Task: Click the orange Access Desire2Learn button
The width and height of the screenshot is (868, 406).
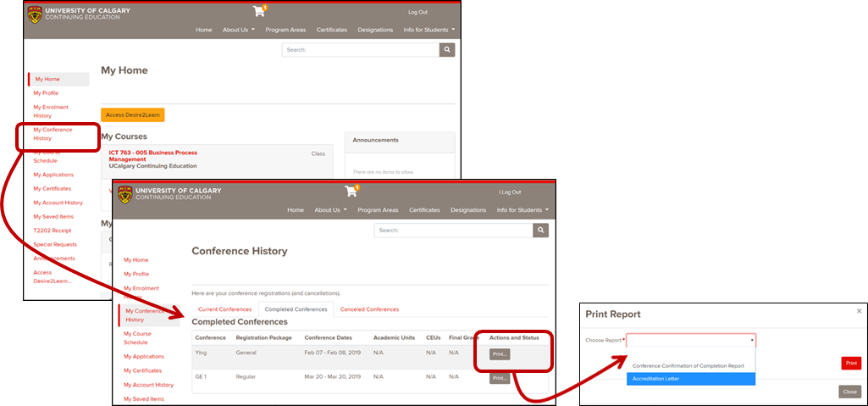Action: (133, 114)
